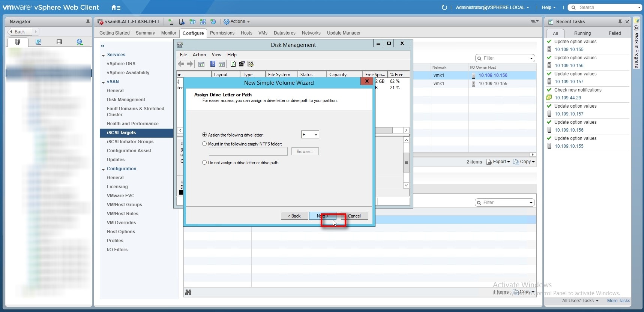644x312 pixels.
Task: Click the vSphere refresh icon in header
Action: point(444,7)
